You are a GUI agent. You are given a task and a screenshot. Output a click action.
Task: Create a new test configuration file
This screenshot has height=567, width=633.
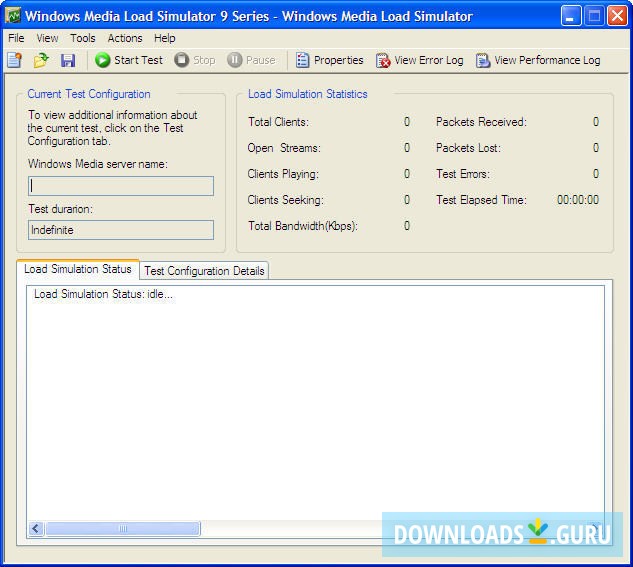click(15, 61)
